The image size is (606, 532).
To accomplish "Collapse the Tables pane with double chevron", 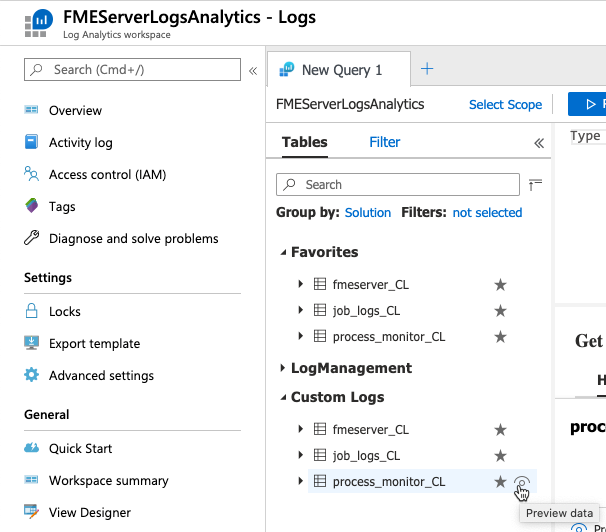I will pyautogui.click(x=539, y=143).
